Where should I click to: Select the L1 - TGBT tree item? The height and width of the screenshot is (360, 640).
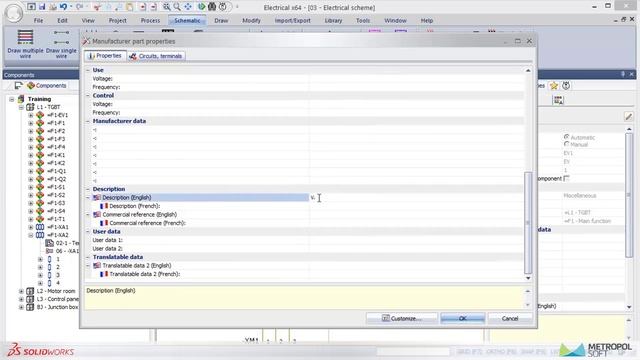[x=48, y=107]
